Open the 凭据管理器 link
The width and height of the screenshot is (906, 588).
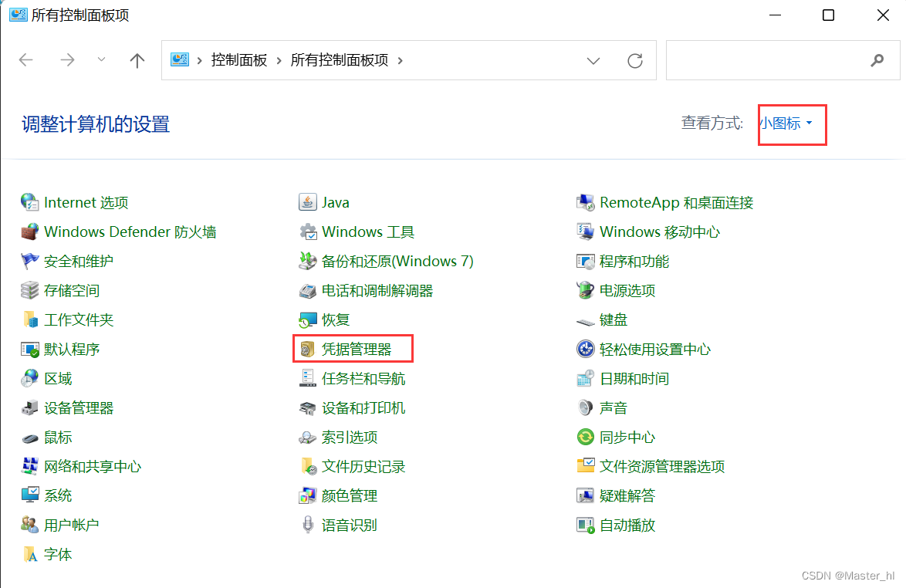357,349
